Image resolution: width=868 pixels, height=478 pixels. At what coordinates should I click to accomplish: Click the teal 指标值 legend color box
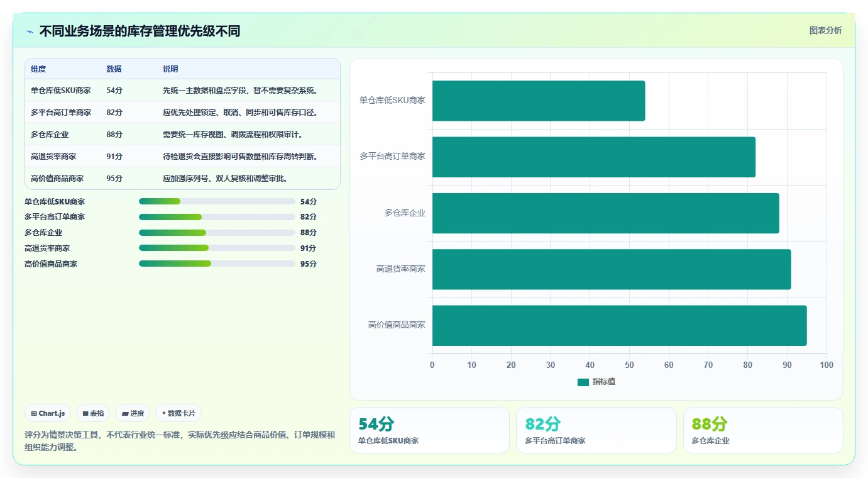pyautogui.click(x=583, y=382)
